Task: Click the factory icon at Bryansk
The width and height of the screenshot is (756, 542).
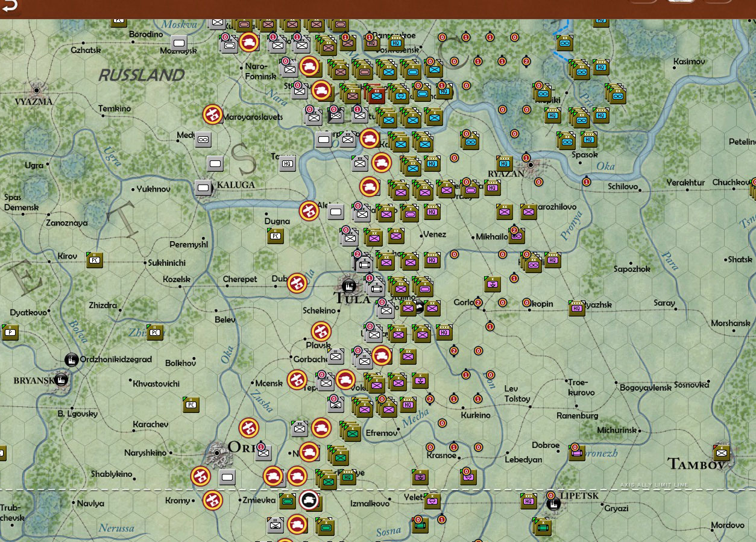Action: pyautogui.click(x=60, y=380)
